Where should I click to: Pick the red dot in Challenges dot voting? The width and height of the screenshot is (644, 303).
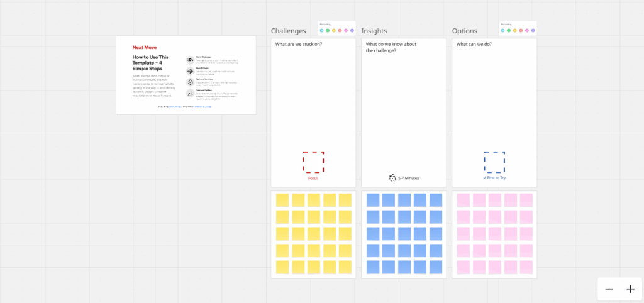click(340, 30)
